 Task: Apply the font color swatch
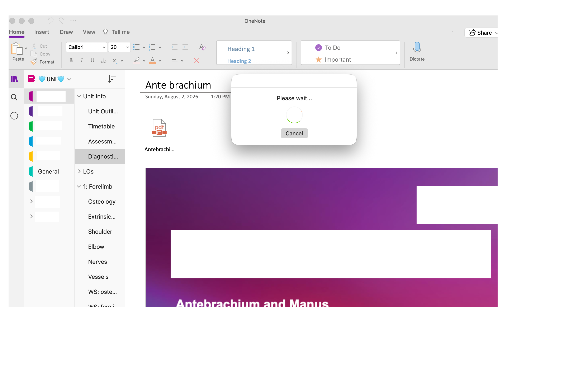click(x=153, y=60)
